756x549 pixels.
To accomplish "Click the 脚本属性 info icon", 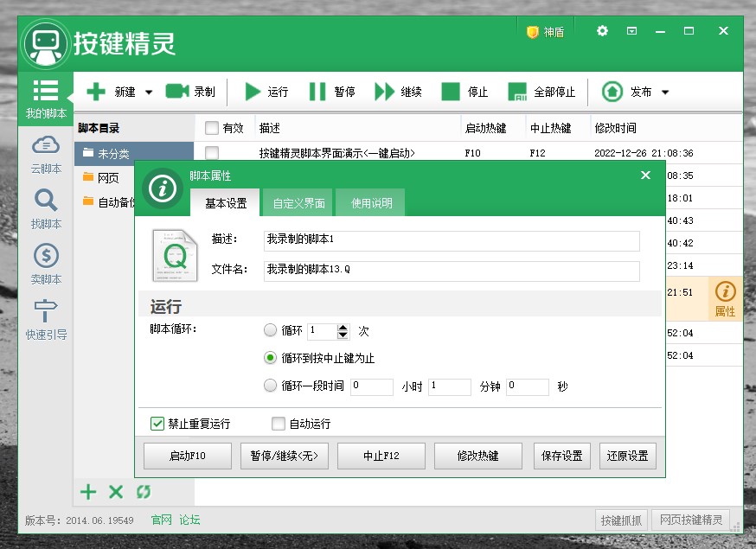I will [163, 188].
